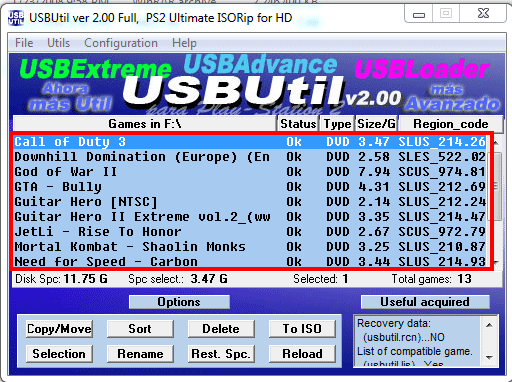Select JetLi - Rise To Honor row
The width and height of the screenshot is (512, 382).
(250, 232)
